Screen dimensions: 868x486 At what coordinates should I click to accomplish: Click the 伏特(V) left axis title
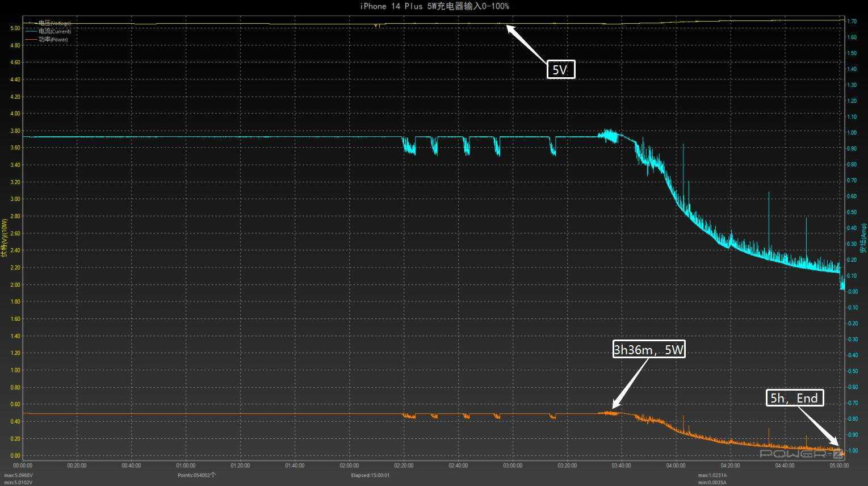[x=5, y=237]
